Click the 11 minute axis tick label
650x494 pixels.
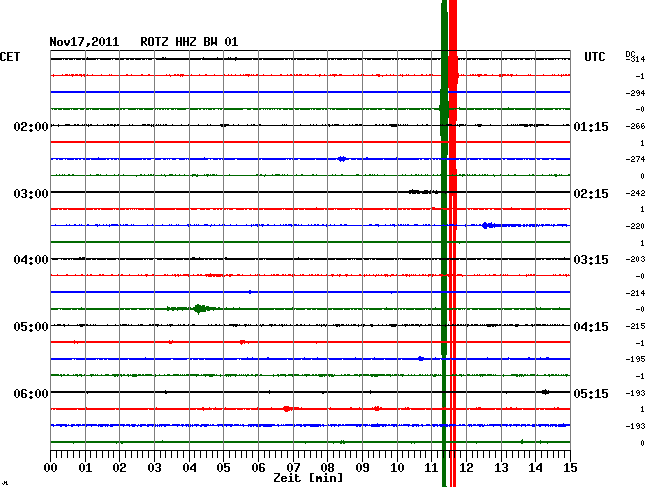432,468
